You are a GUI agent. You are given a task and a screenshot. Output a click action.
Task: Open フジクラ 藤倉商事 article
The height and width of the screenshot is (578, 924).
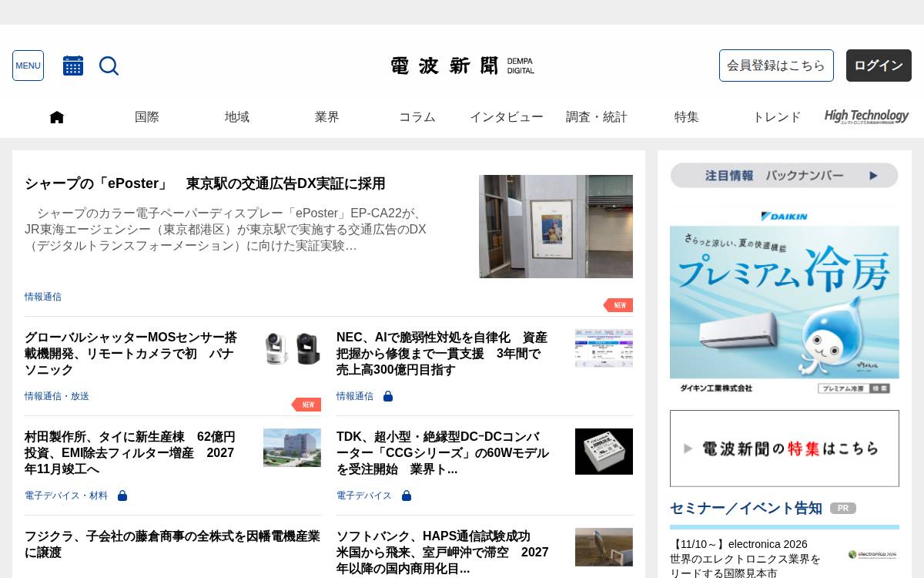click(x=172, y=545)
